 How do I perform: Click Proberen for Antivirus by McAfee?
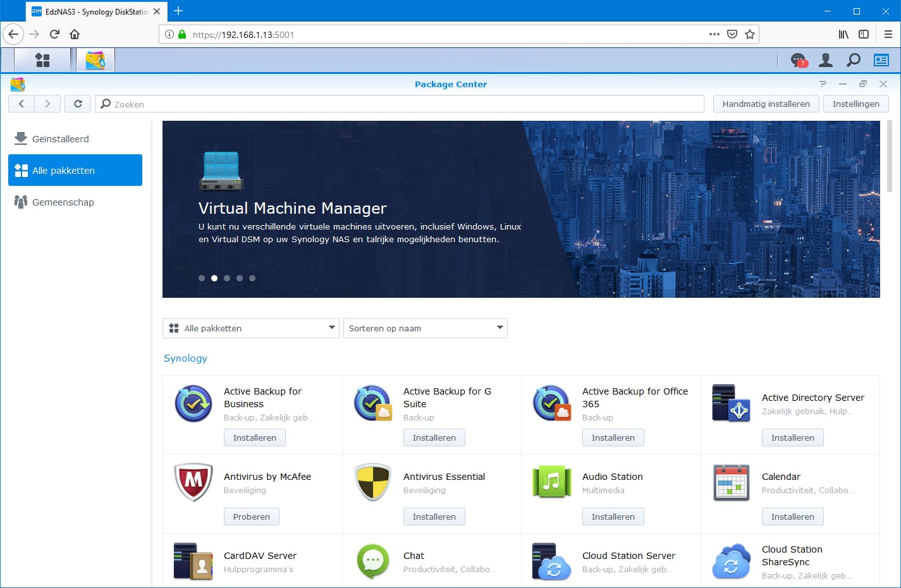tap(252, 517)
